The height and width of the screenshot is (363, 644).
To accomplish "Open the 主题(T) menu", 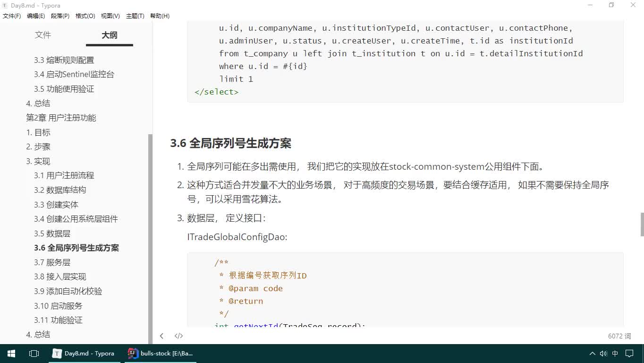I will pyautogui.click(x=135, y=16).
